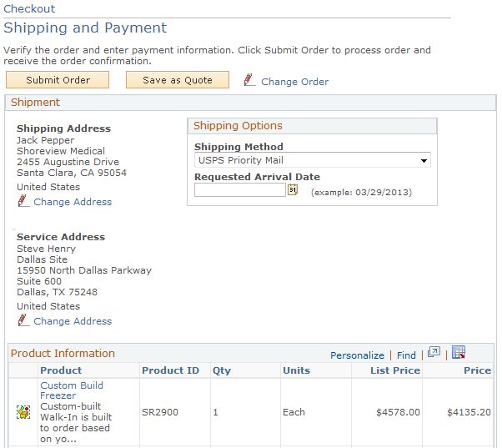Screen dimensions: 502x448
Task: Click Change Address link for Service Address
Action: pos(73,321)
